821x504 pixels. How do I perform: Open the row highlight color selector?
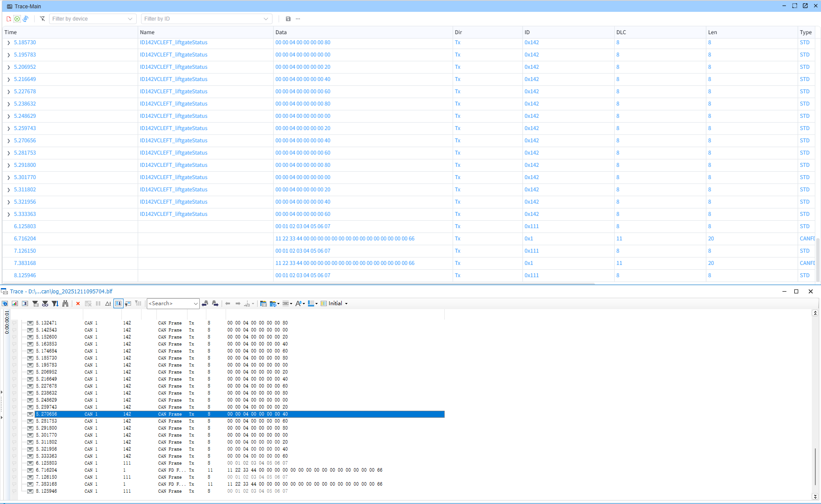click(x=312, y=303)
